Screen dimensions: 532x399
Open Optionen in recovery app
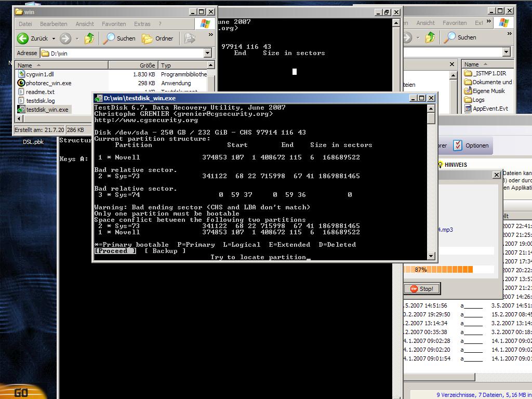point(472,145)
